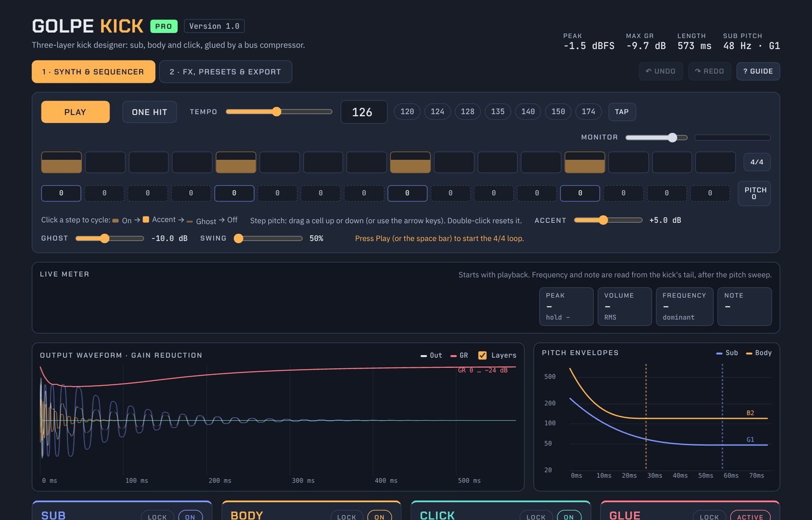
Task: Set tempo preset to 124
Action: point(437,112)
